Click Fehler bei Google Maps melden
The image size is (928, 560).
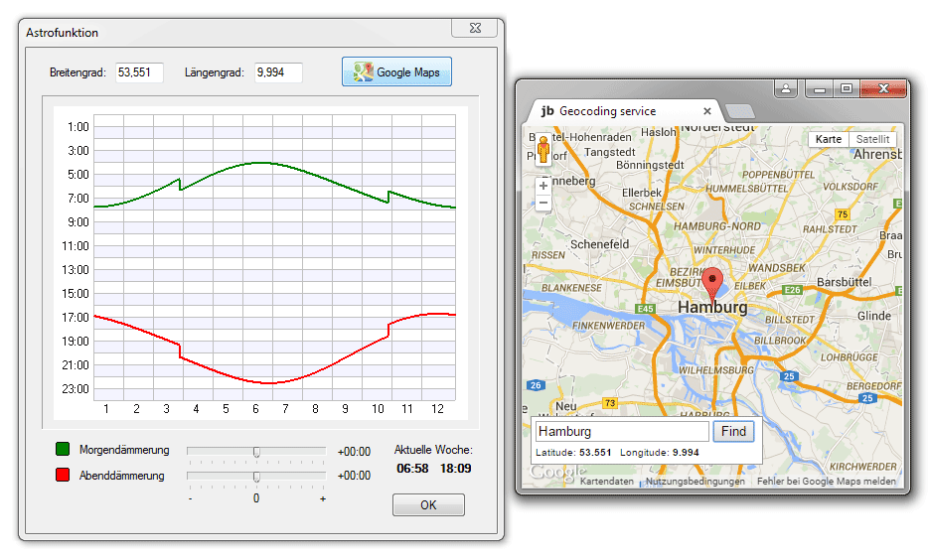tap(827, 482)
